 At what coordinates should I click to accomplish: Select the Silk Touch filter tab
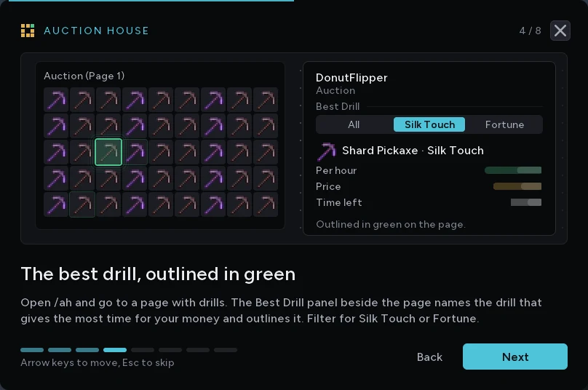click(x=429, y=124)
